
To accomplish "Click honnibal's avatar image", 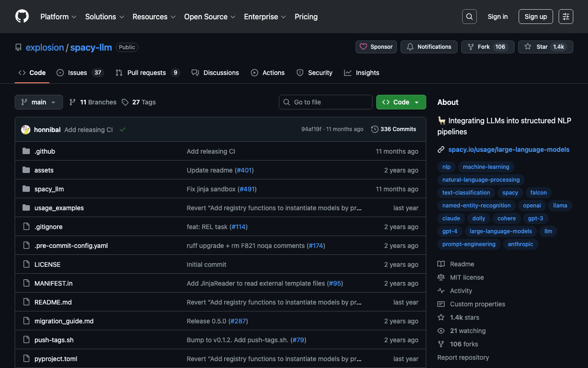I will click(26, 130).
